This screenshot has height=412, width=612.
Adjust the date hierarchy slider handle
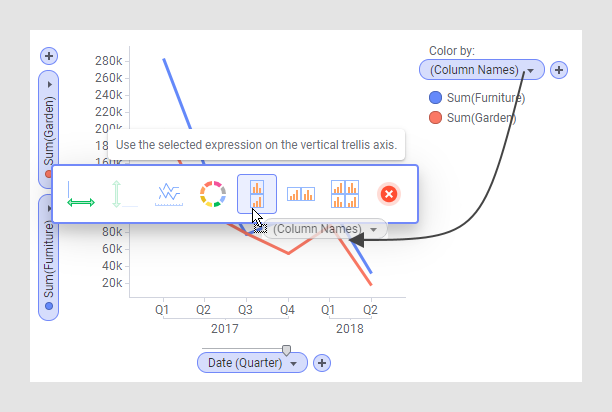tap(286, 350)
